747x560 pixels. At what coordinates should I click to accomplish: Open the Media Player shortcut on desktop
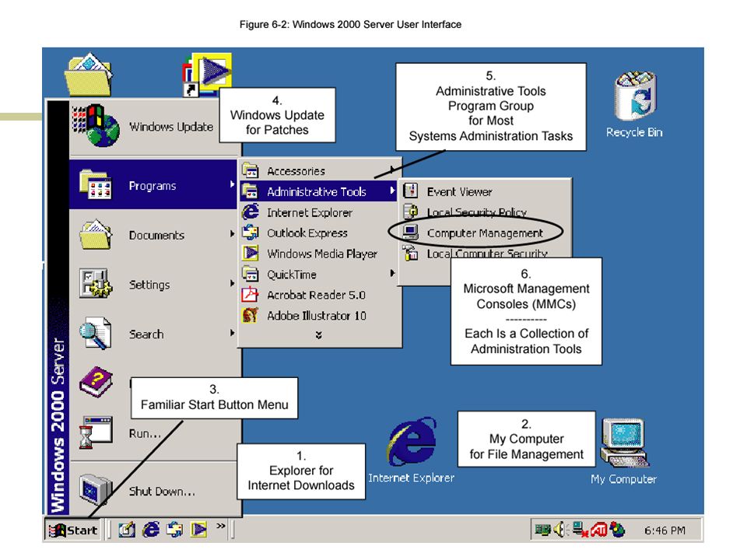pyautogui.click(x=208, y=75)
